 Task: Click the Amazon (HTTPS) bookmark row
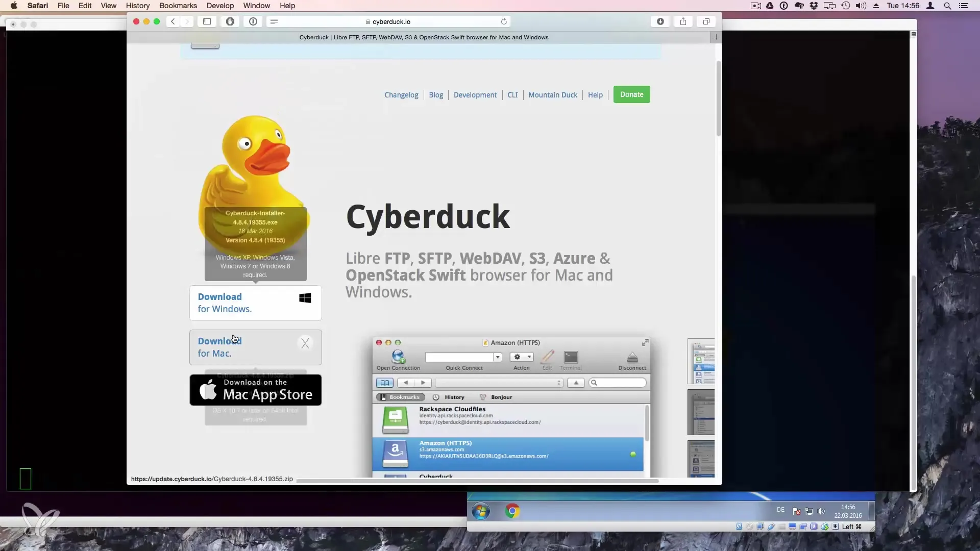508,454
